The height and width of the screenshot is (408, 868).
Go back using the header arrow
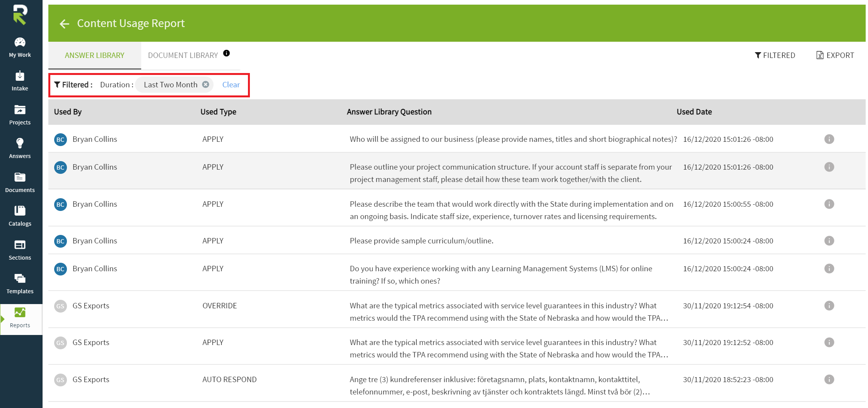(x=64, y=24)
